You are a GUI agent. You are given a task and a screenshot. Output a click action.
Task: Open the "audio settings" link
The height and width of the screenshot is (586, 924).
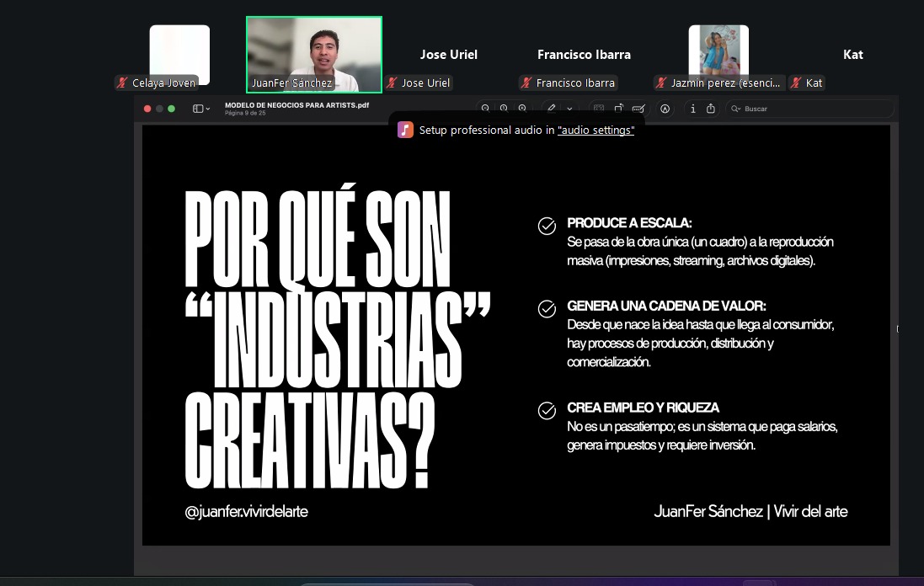point(596,131)
